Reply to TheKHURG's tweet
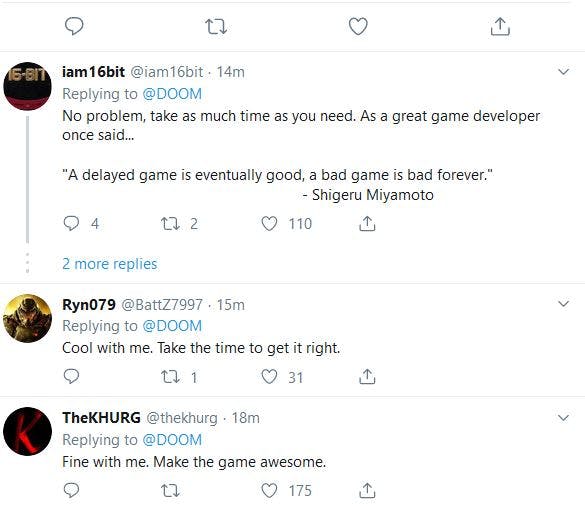 point(71,490)
